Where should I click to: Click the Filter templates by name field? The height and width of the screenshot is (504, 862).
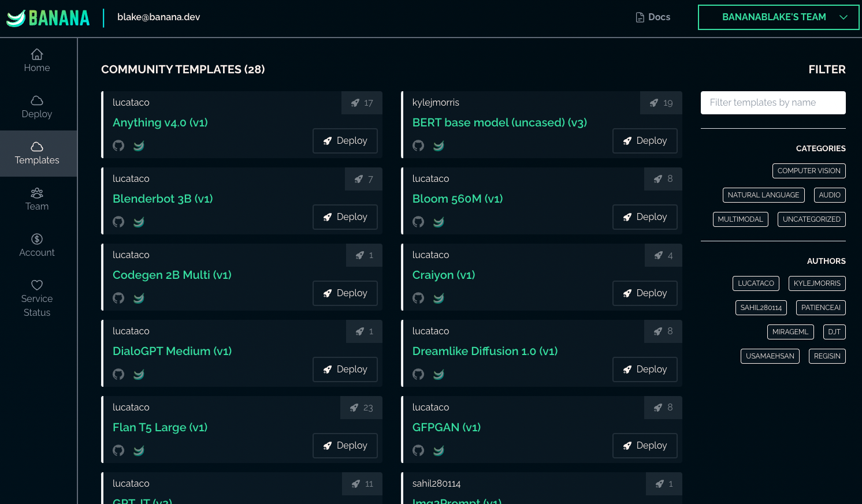pos(772,103)
